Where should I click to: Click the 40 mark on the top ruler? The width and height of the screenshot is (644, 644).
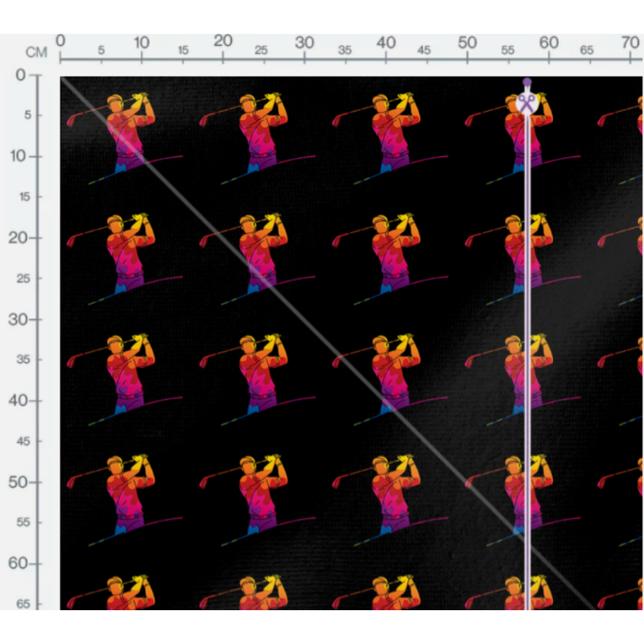click(386, 43)
